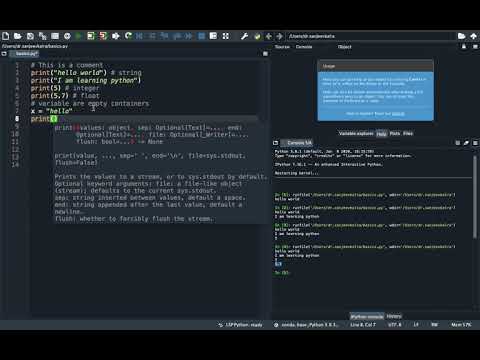Click the debug step-into icon
The image size is (480, 360).
(x=164, y=36)
